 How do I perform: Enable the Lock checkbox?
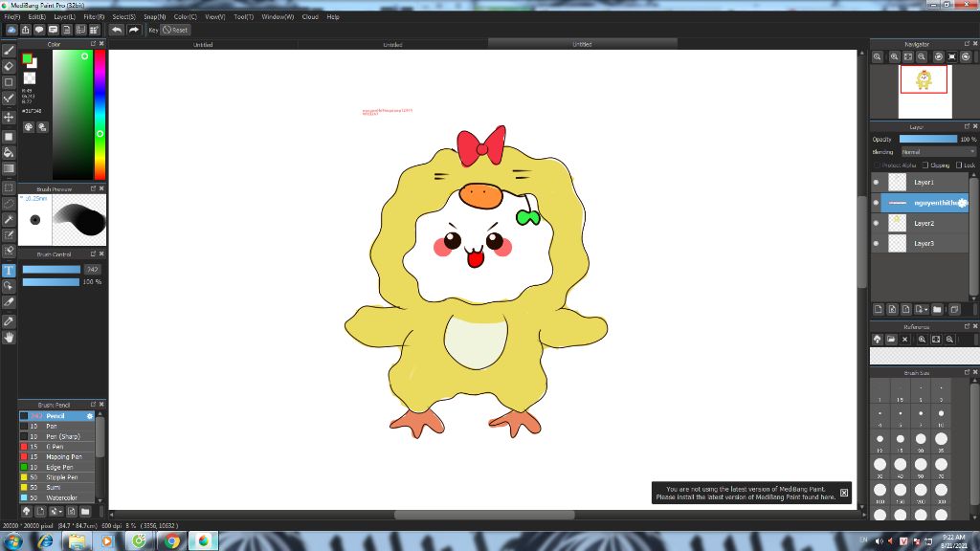click(959, 165)
